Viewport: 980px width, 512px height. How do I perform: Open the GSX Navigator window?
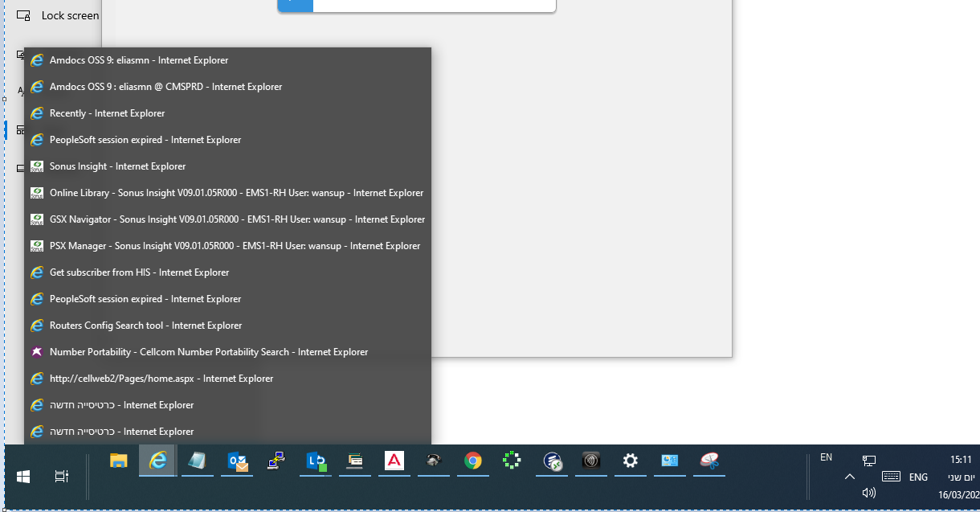click(237, 219)
